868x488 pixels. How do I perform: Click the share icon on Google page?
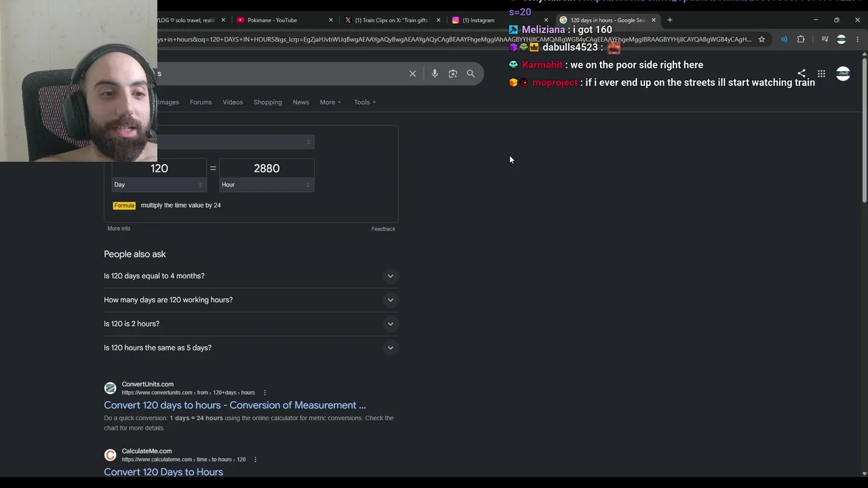[x=802, y=73]
